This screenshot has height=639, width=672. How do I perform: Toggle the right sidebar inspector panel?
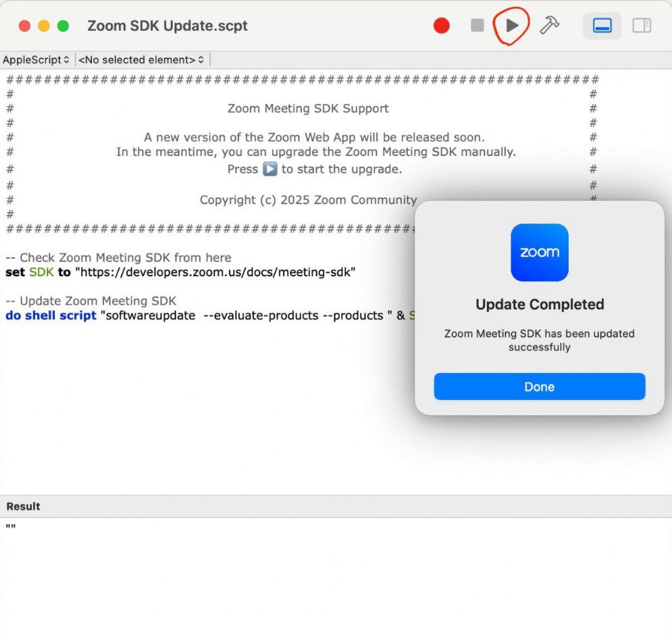pyautogui.click(x=641, y=26)
